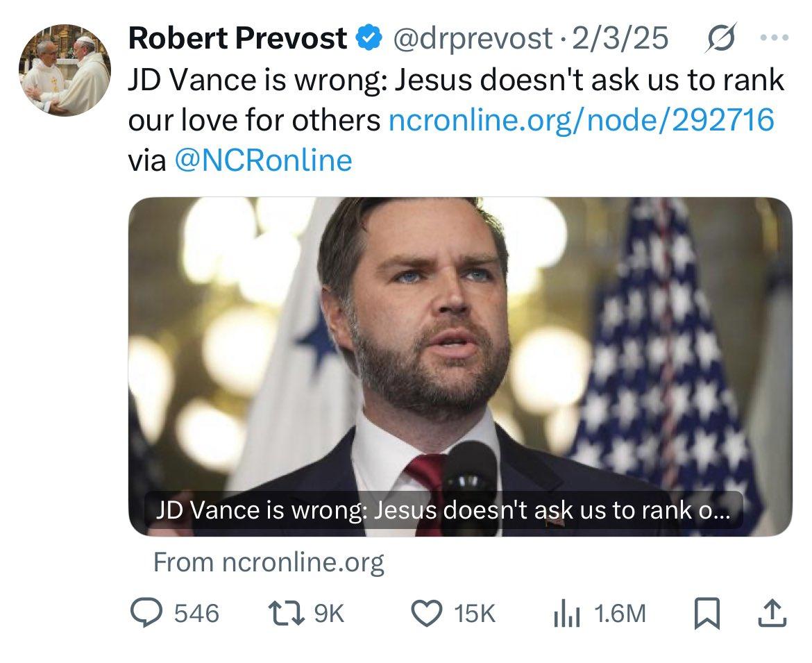This screenshot has width=812, height=663.
Task: Open the ncronline.org/node/292716 link
Action: pos(580,120)
